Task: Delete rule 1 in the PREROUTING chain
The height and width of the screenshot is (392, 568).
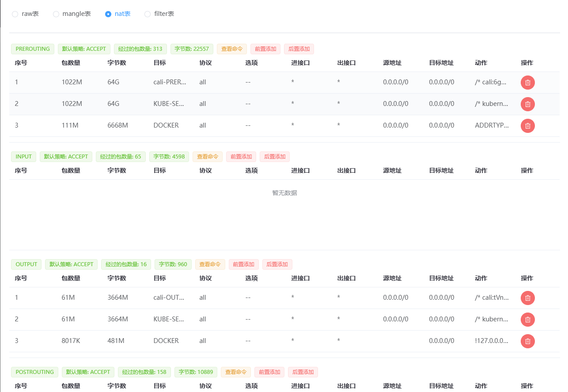Action: pyautogui.click(x=527, y=83)
